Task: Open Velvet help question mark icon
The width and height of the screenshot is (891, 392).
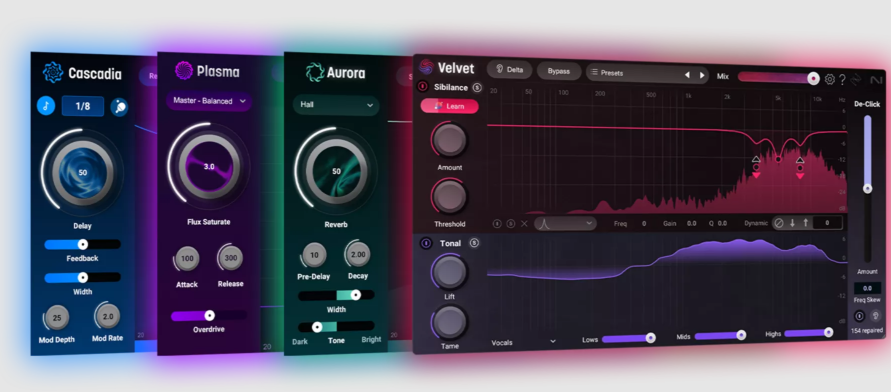Action: click(x=842, y=80)
